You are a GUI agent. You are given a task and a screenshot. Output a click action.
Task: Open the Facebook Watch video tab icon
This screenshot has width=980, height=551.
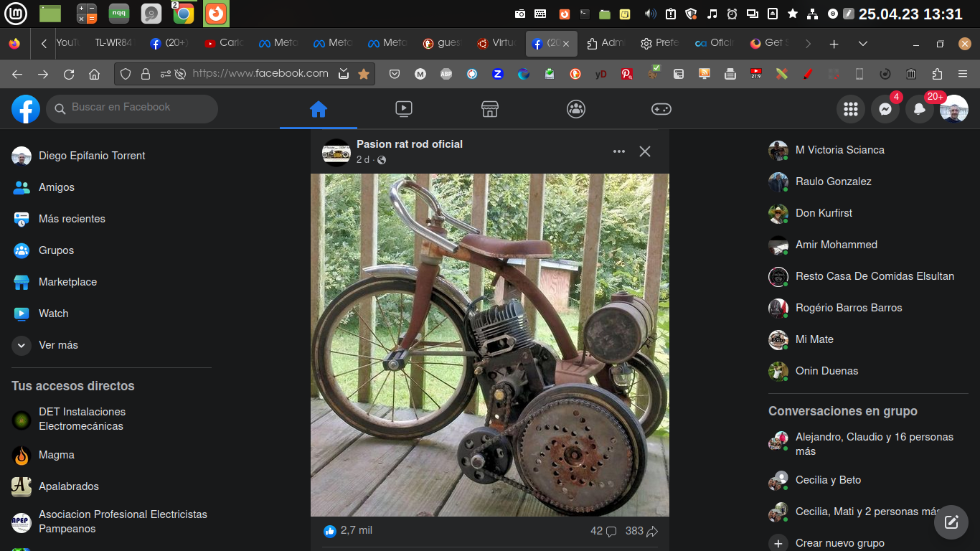[x=404, y=109]
